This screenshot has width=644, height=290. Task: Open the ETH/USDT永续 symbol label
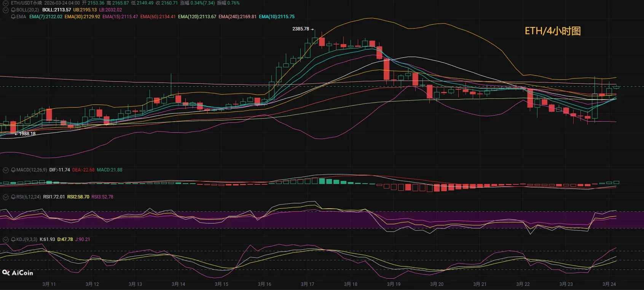[x=27, y=3]
